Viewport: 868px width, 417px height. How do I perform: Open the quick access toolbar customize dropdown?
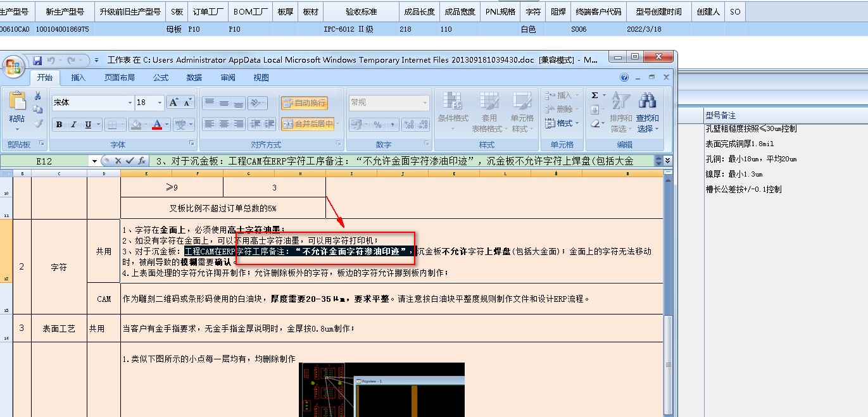pyautogui.click(x=96, y=60)
